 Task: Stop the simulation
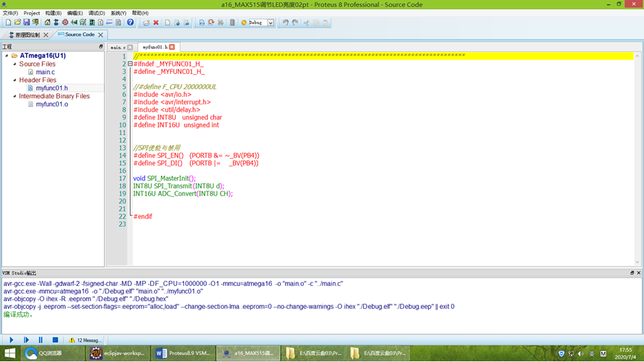point(55,340)
